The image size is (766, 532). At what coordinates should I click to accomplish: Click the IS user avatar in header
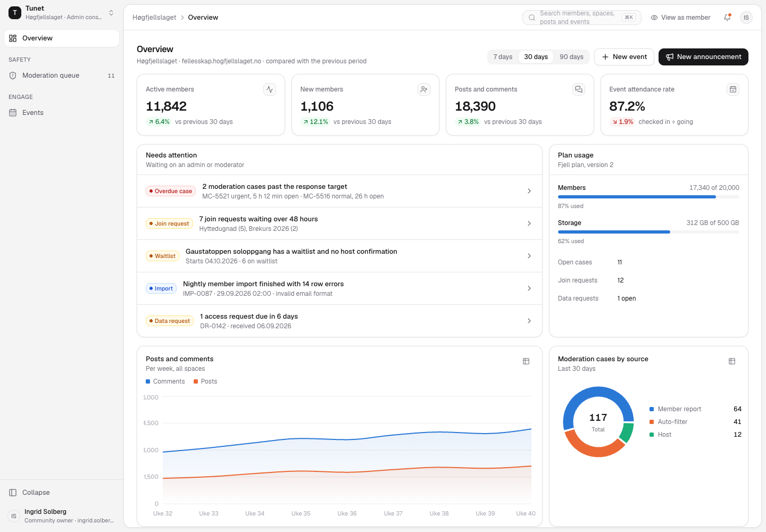[746, 18]
